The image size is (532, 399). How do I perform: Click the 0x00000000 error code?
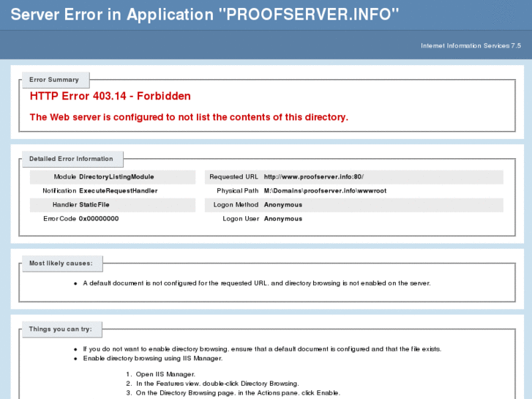[99, 219]
